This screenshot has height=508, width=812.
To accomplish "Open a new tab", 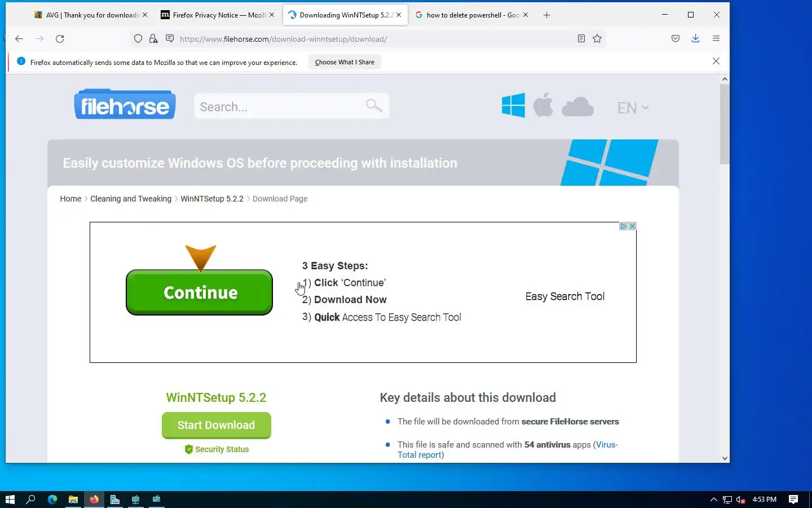I will pyautogui.click(x=546, y=15).
